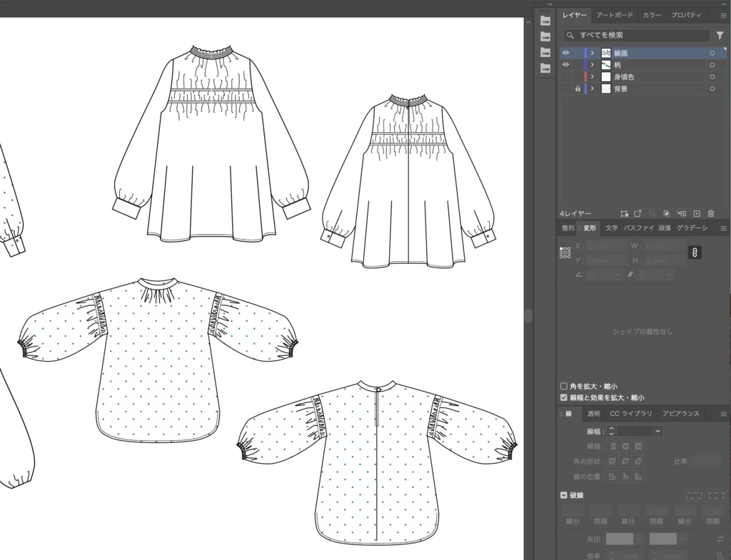The image size is (731, 560).
Task: Click target circle of 身頃色 layer
Action: click(712, 77)
